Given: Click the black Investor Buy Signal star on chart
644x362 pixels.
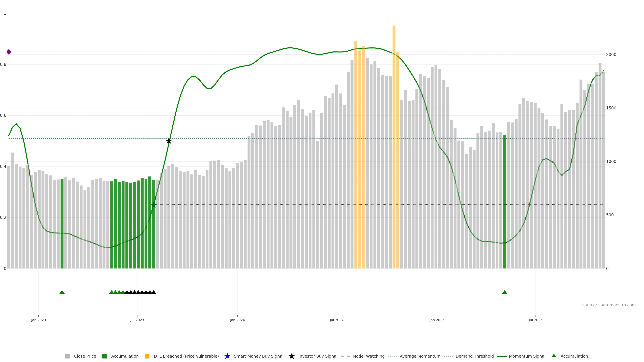Looking at the screenshot, I should click(x=169, y=141).
